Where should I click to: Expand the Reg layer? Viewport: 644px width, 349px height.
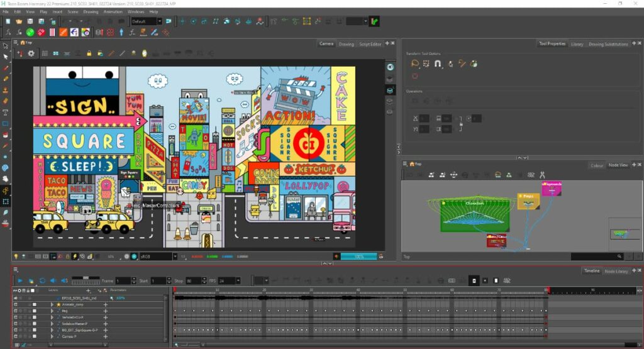coord(52,311)
